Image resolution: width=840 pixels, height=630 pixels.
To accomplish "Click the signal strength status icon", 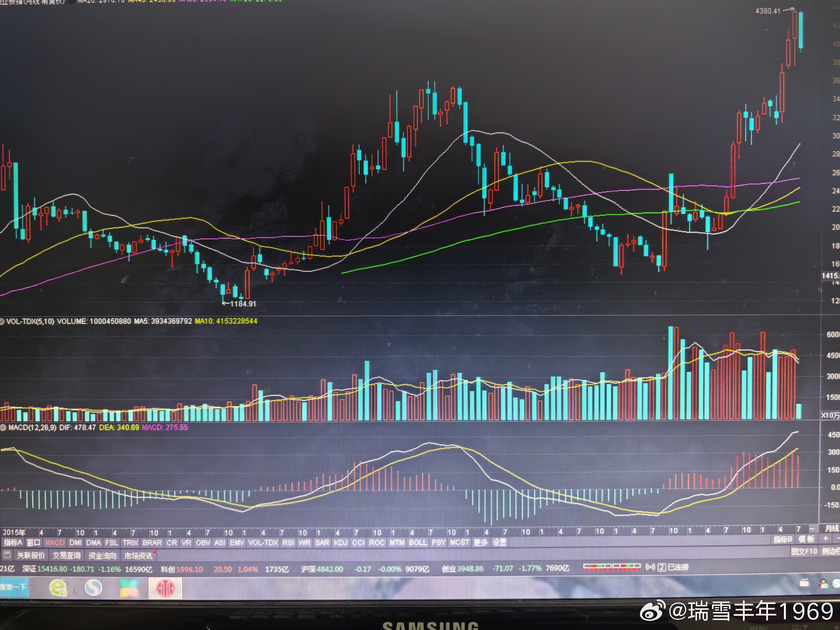I will (650, 567).
